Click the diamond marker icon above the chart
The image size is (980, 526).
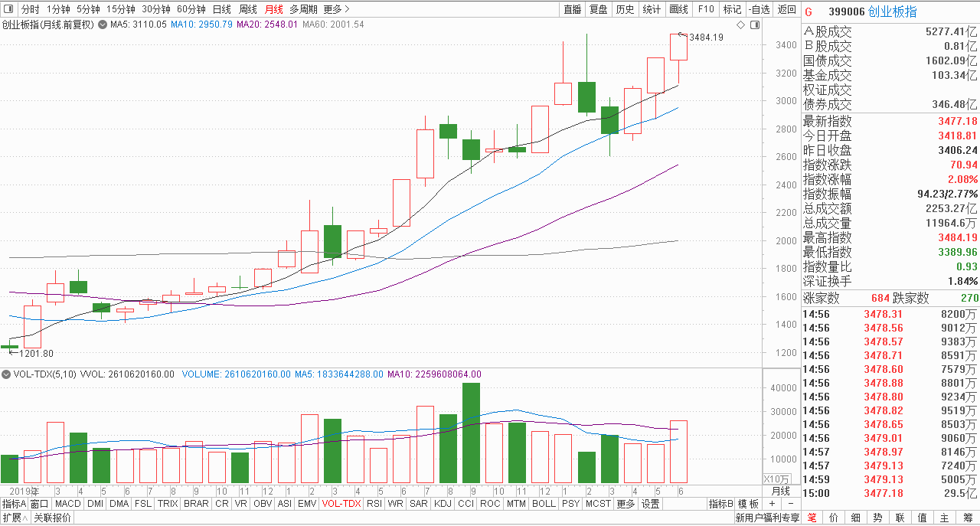tap(741, 25)
